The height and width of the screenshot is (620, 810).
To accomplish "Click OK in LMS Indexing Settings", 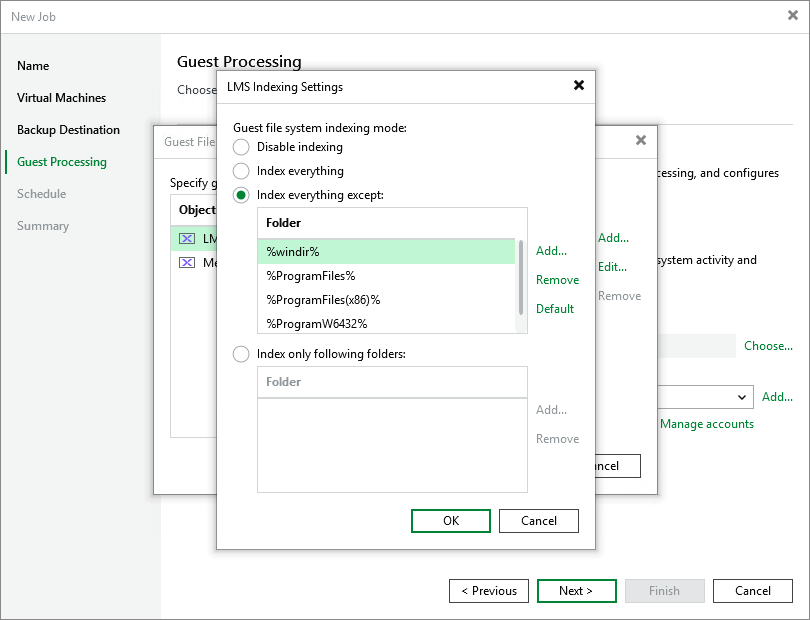I will pos(450,521).
